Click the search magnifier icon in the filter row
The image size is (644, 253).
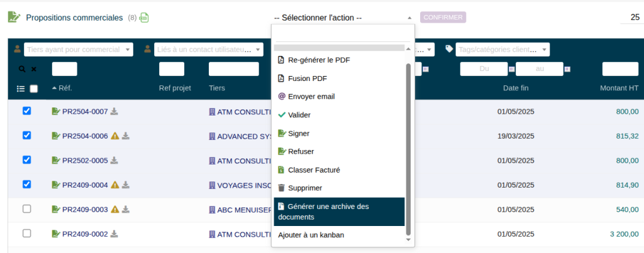[x=21, y=69]
